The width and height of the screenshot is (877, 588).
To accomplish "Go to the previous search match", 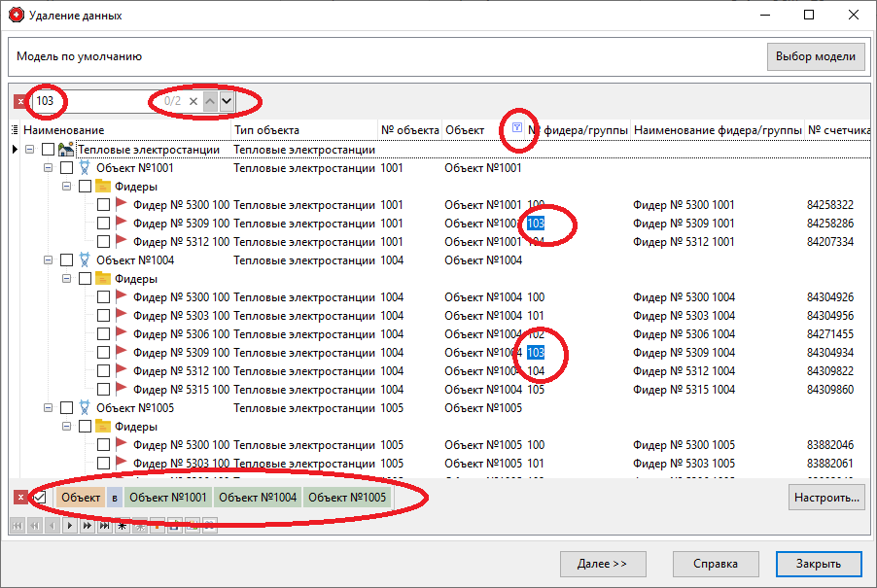I will [210, 101].
